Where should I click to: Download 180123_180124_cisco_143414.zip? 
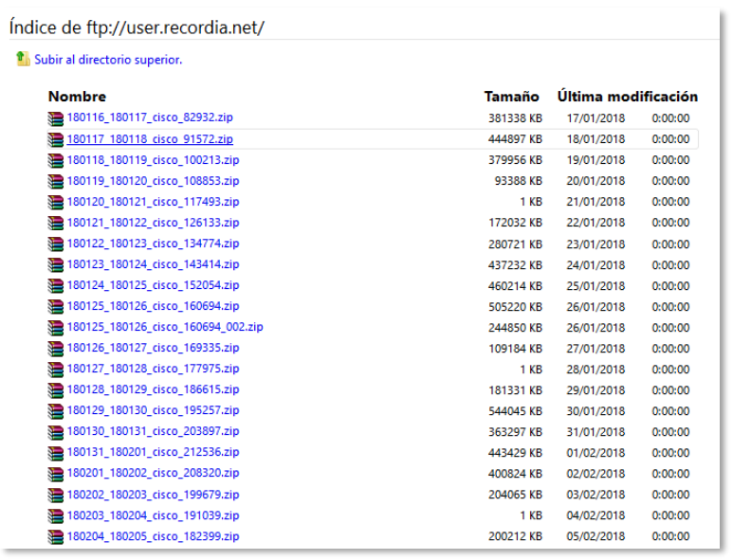153,264
